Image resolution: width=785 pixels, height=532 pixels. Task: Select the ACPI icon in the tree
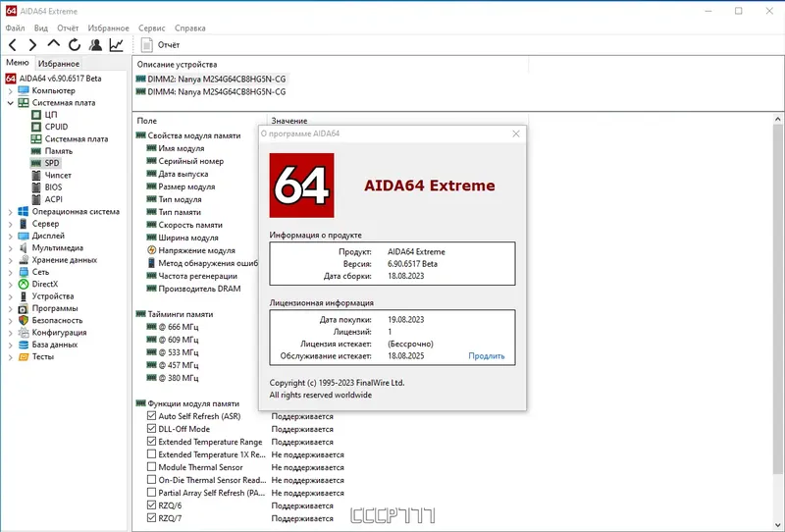pyautogui.click(x=36, y=199)
